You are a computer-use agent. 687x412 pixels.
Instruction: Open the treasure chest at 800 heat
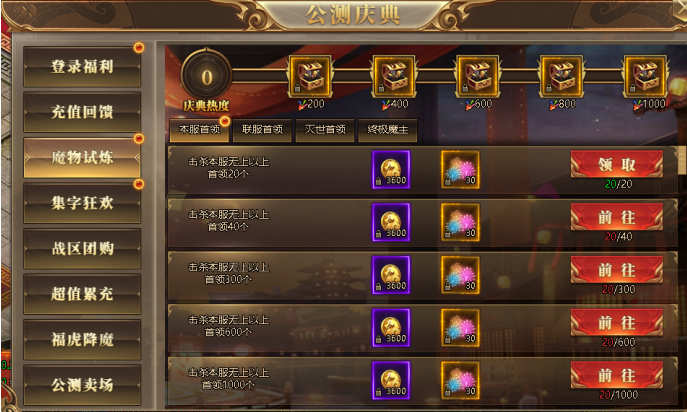click(x=561, y=76)
